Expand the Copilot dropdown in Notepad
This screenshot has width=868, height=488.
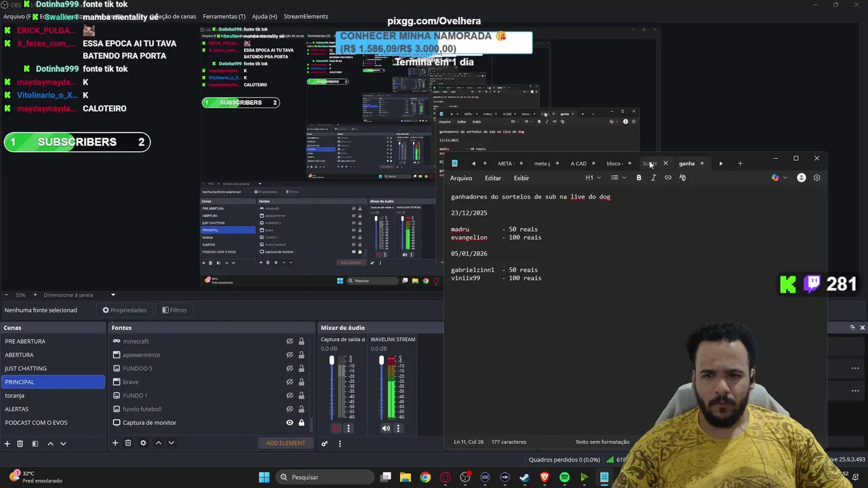point(785,178)
